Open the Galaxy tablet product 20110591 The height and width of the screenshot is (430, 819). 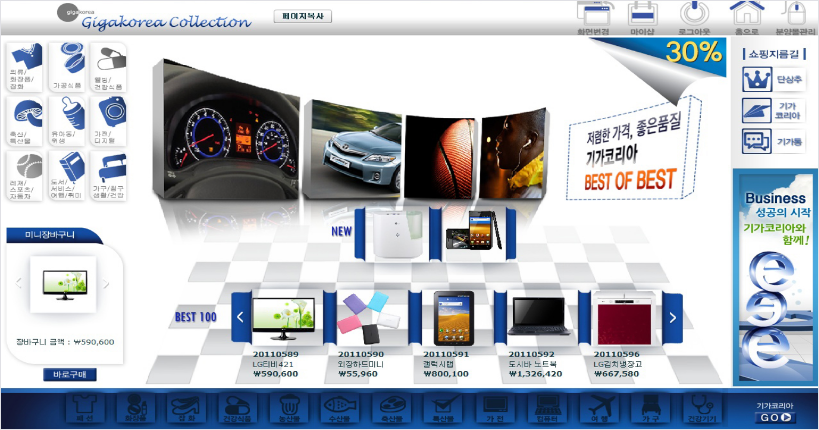(x=454, y=318)
